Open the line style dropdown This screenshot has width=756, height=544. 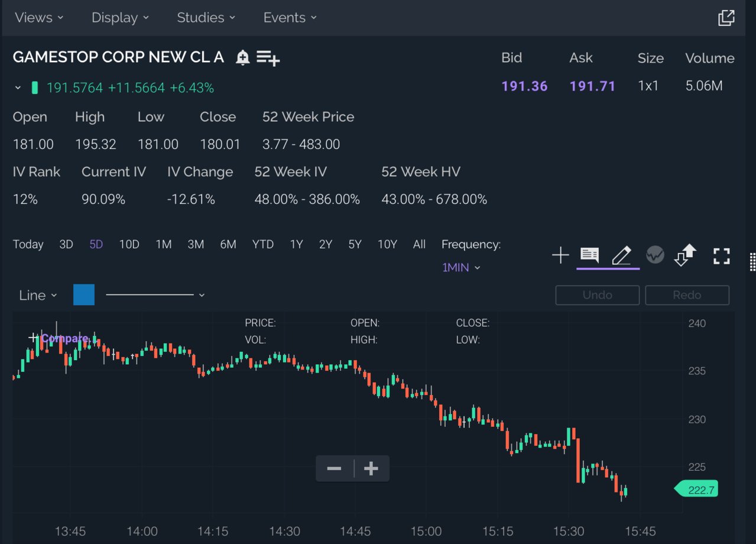(x=155, y=294)
